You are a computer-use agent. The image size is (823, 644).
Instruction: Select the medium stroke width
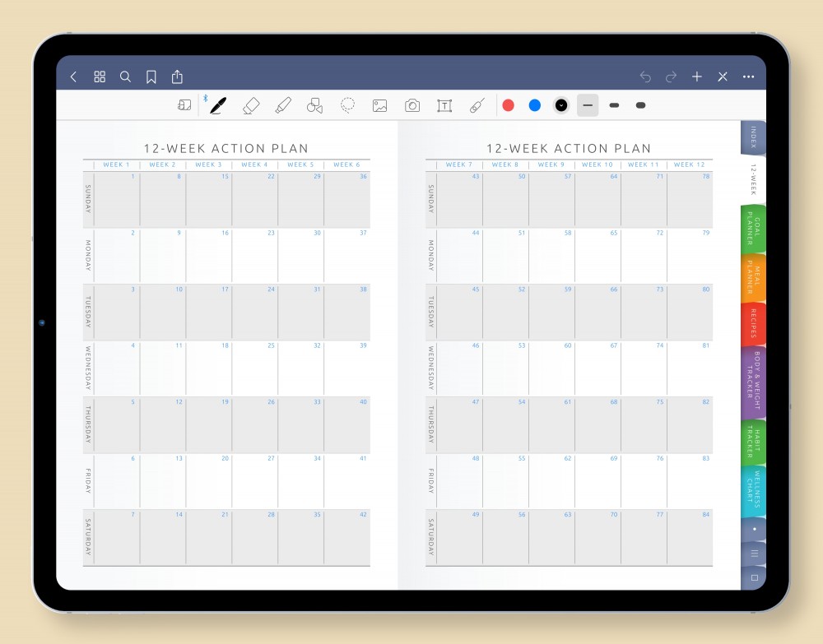[x=614, y=105]
